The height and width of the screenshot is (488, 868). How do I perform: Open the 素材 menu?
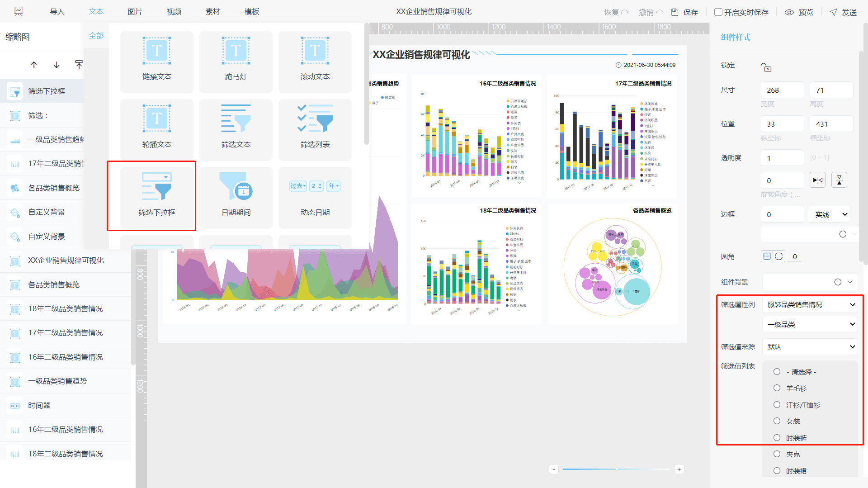pos(212,12)
